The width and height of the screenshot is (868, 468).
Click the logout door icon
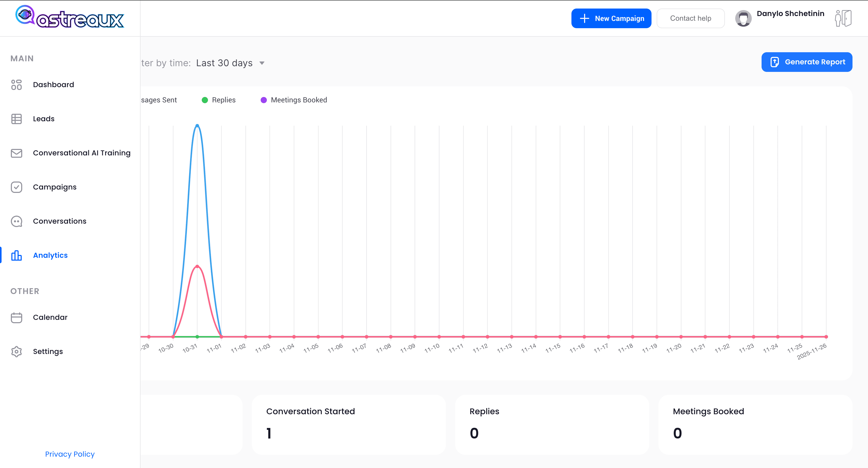[x=843, y=18]
